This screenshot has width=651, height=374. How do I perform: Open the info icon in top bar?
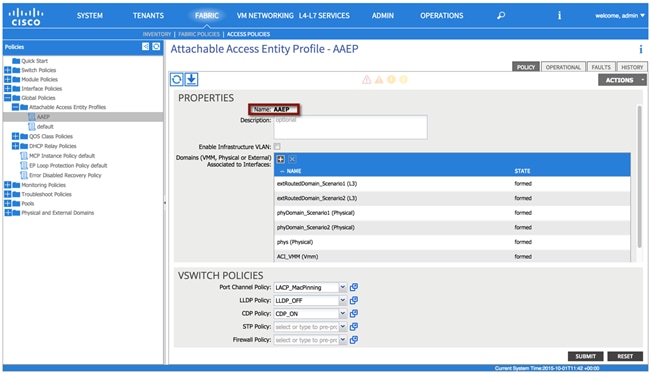coord(559,15)
